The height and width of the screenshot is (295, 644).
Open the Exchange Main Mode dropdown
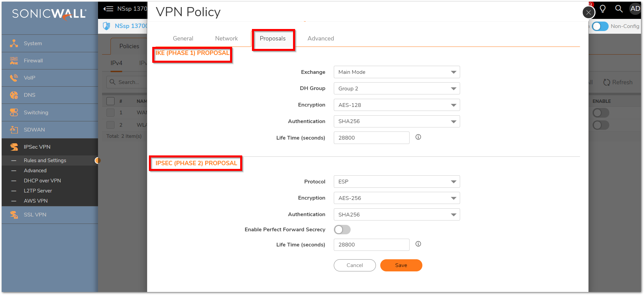396,72
